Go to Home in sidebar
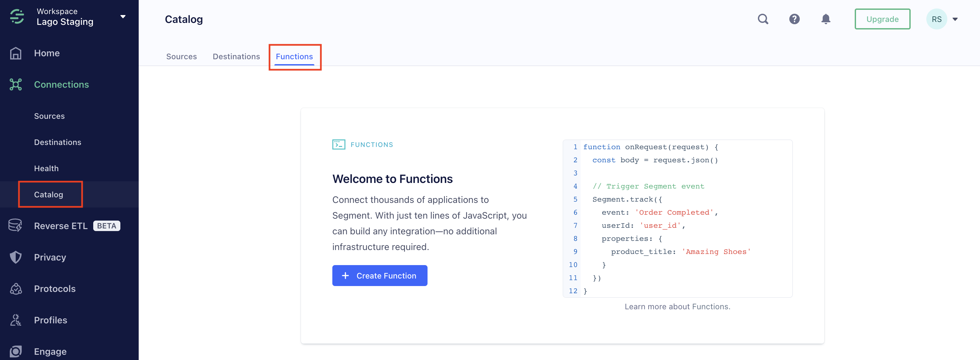980x360 pixels. (47, 53)
